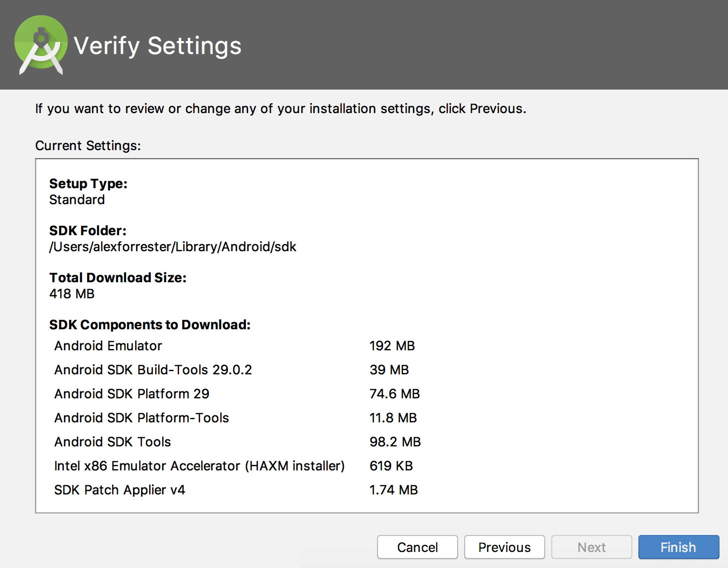
Task: Click the Previous button
Action: 504,547
